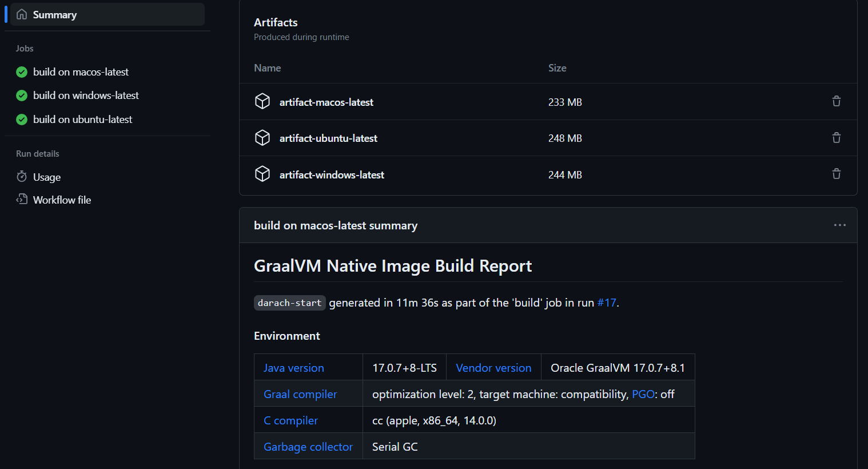Open the Graal compiler link
This screenshot has width=868, height=469.
tap(300, 394)
